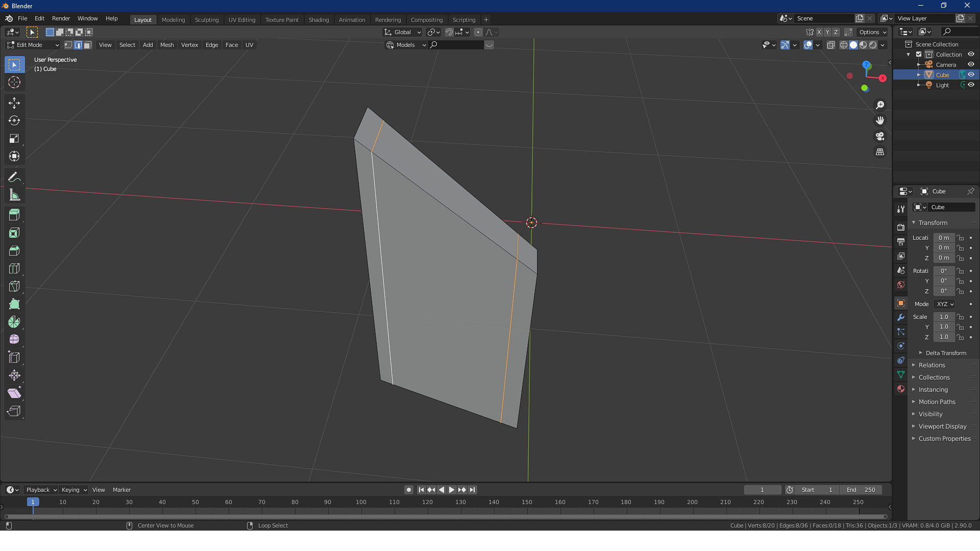This screenshot has height=551, width=980.
Task: Select the Measure tool
Action: (x=14, y=195)
